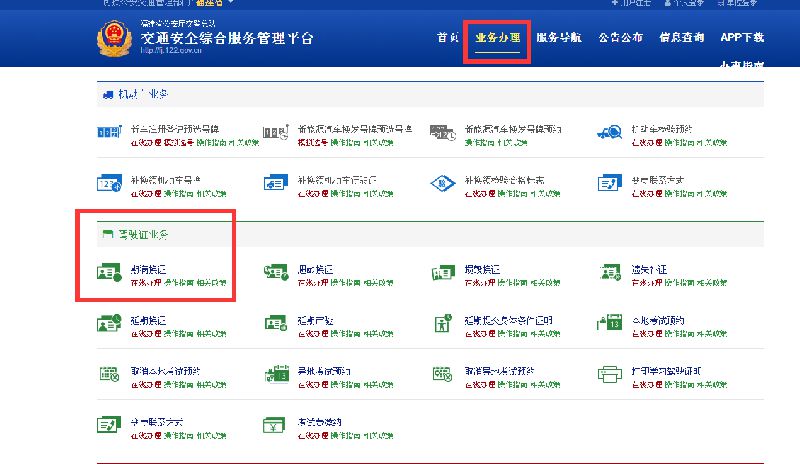Open the 超龄换证 title link
This screenshot has height=464, width=800.
315,270
